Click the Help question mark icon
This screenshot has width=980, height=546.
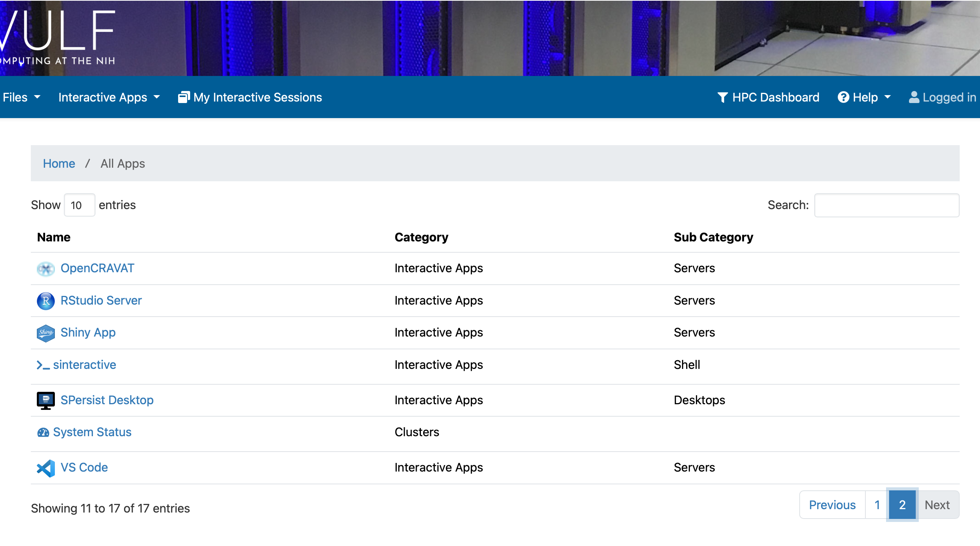click(x=843, y=97)
